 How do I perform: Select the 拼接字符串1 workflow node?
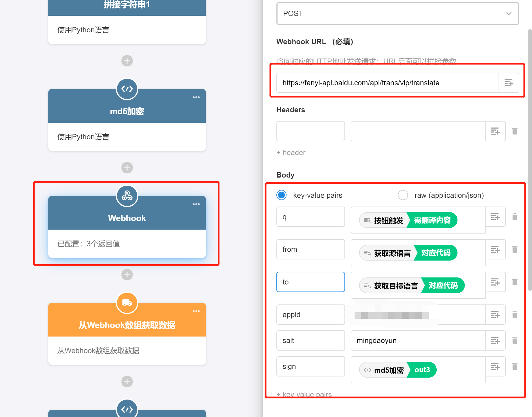(x=127, y=22)
